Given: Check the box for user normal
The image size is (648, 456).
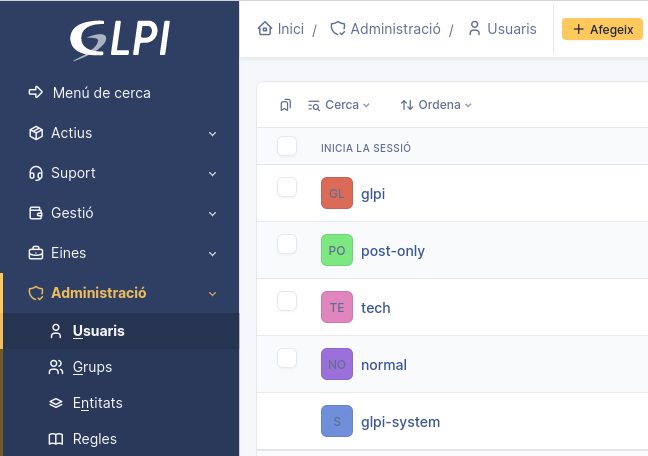Looking at the screenshot, I should coord(287,358).
